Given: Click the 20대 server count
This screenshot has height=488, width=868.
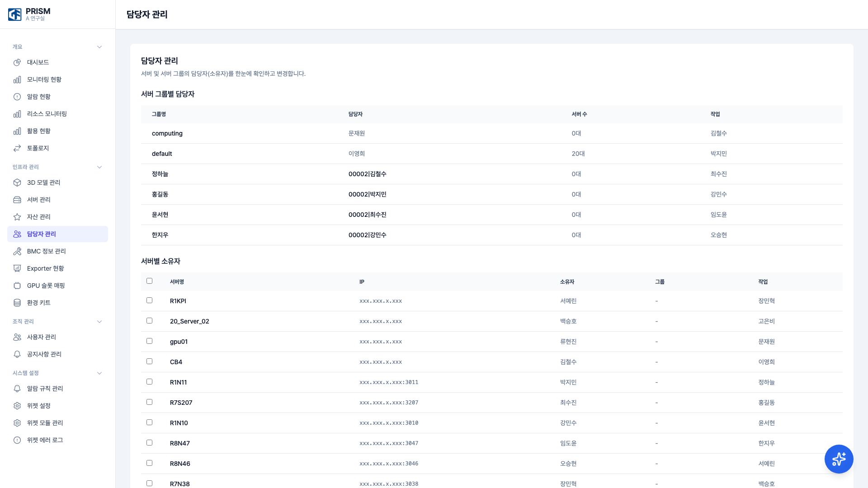Looking at the screenshot, I should [578, 154].
